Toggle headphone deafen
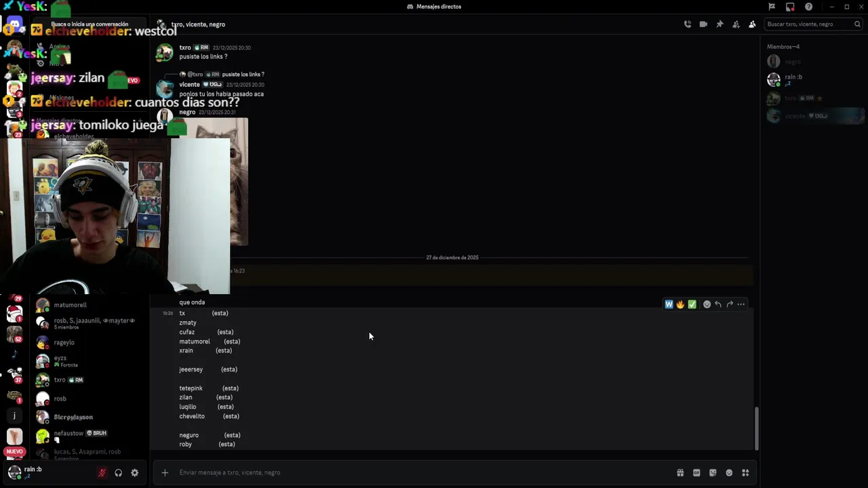868x488 pixels. [x=119, y=473]
